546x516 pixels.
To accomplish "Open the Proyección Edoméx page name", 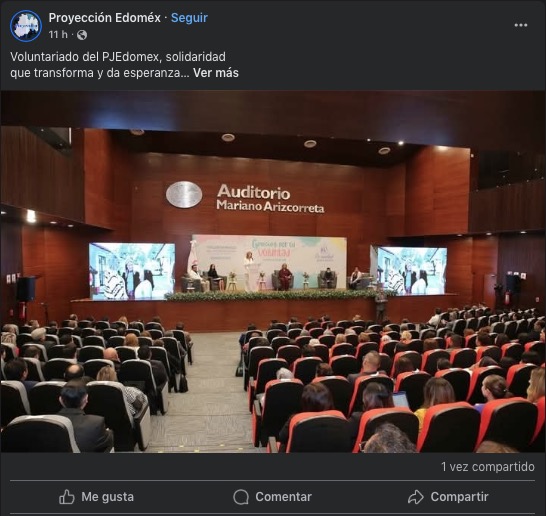I will (x=104, y=18).
